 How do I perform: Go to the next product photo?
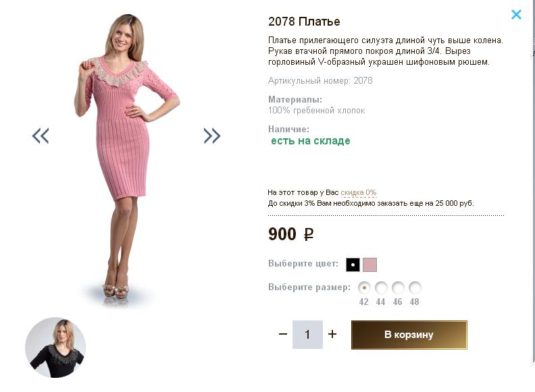pyautogui.click(x=212, y=136)
